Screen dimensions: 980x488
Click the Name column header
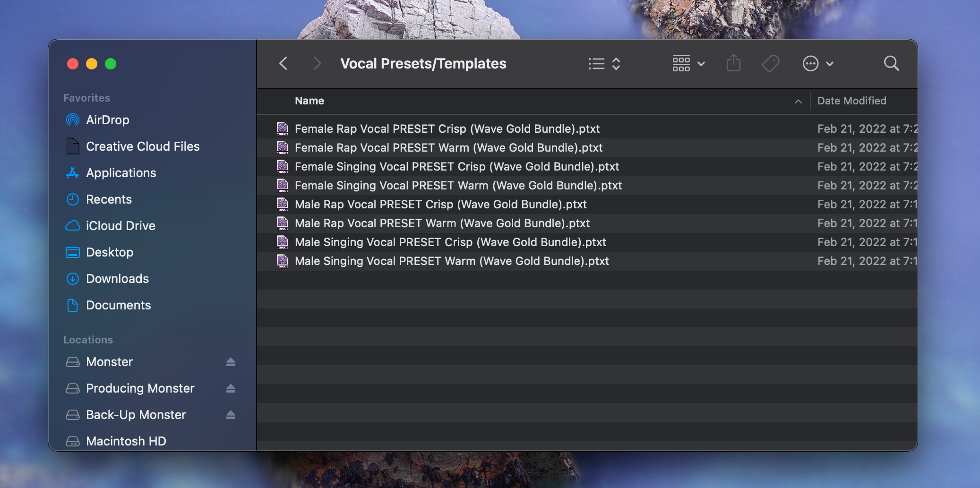click(x=309, y=101)
